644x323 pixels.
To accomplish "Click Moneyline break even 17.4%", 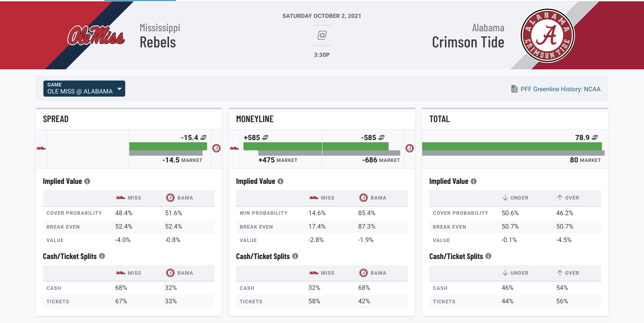I will pyautogui.click(x=317, y=227).
